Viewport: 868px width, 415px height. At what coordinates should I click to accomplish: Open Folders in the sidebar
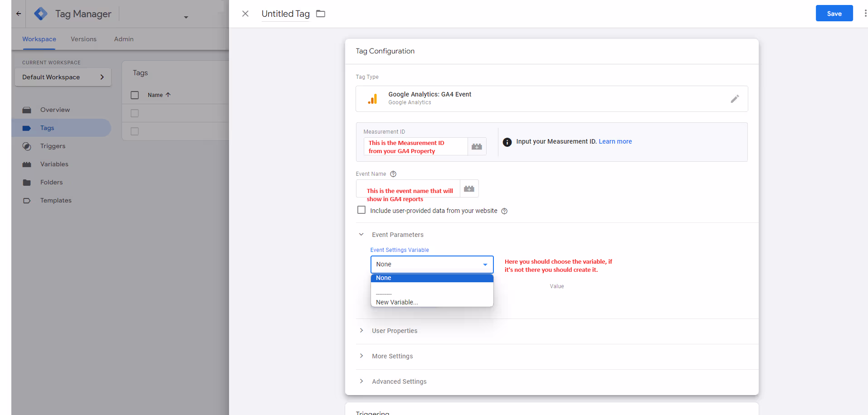point(51,182)
